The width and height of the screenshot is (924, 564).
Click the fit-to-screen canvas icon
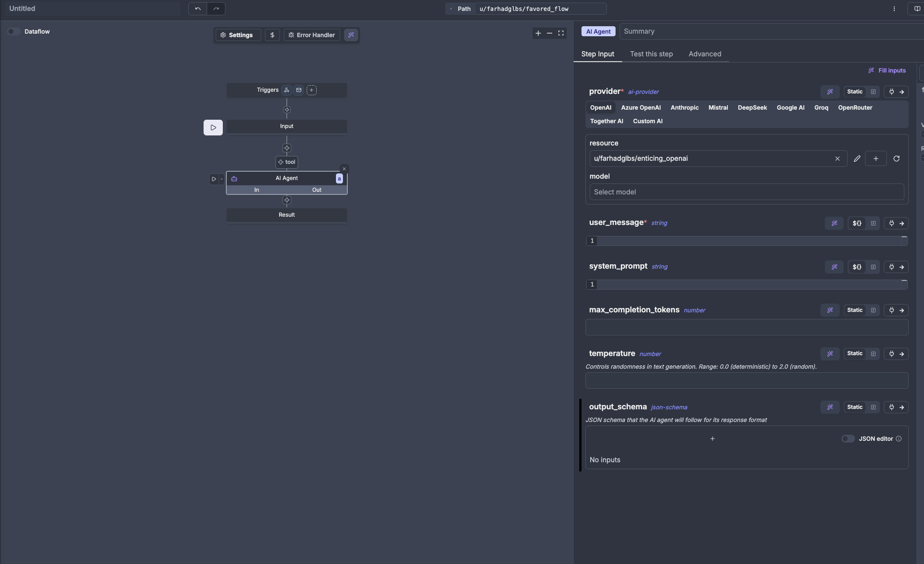click(561, 33)
